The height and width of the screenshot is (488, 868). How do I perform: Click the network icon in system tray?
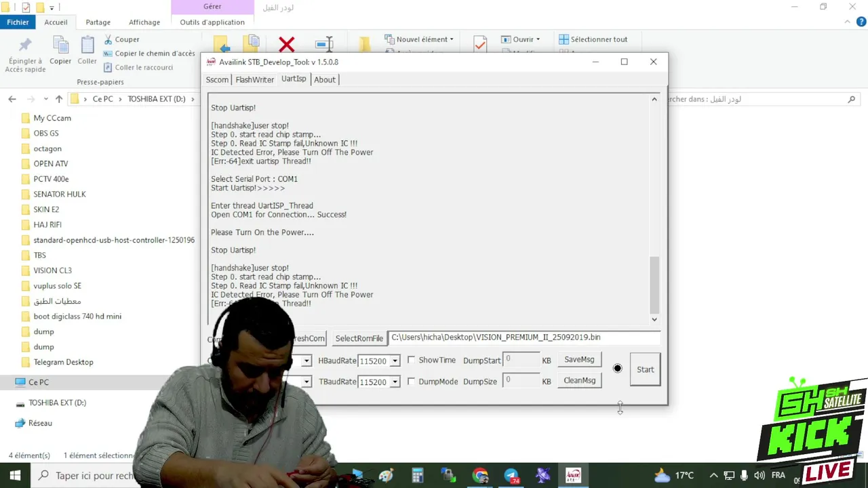[729, 475]
